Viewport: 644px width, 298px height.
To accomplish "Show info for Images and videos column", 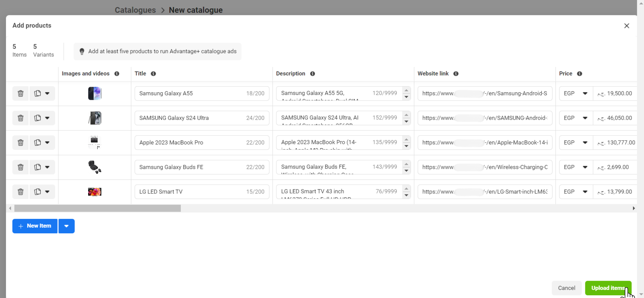I will click(117, 74).
